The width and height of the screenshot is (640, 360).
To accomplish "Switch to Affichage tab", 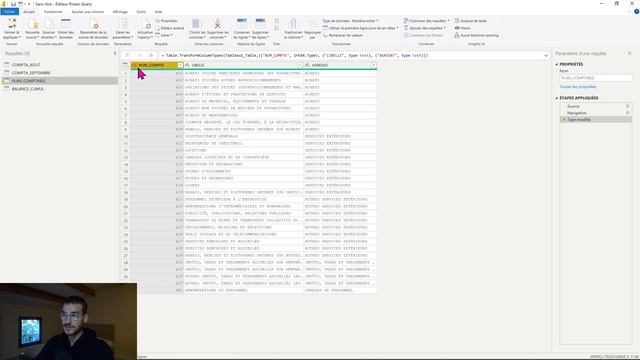I will point(120,12).
